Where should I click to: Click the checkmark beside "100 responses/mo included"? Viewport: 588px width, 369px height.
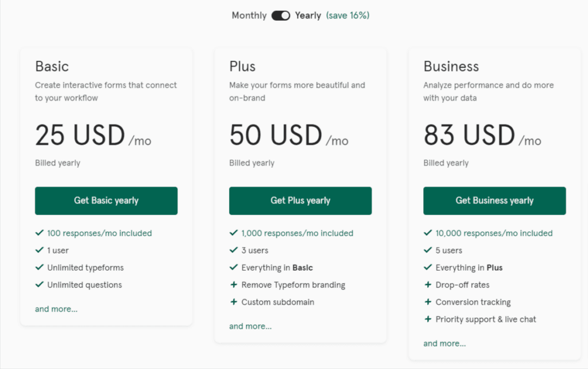(x=40, y=233)
